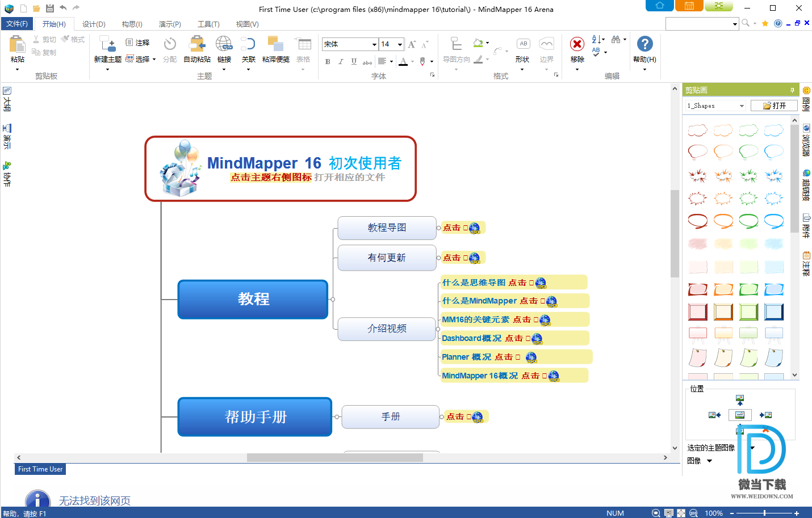The height and width of the screenshot is (518, 812).
Task: Open the search box dropdown arrow
Action: (735, 24)
